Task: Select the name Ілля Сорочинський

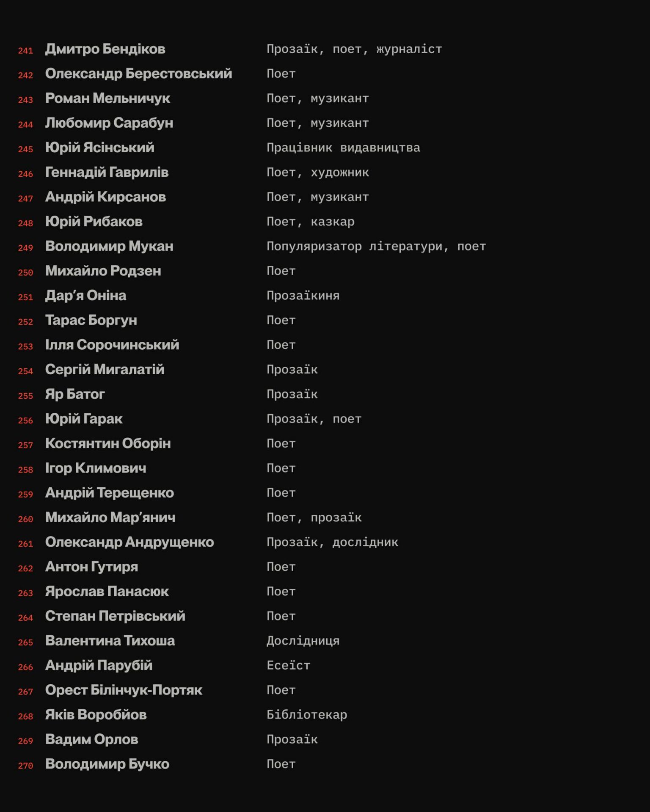Action: coord(112,345)
